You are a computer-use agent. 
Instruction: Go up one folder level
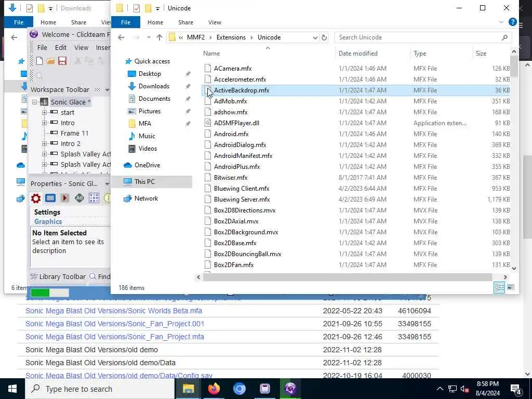[159, 37]
